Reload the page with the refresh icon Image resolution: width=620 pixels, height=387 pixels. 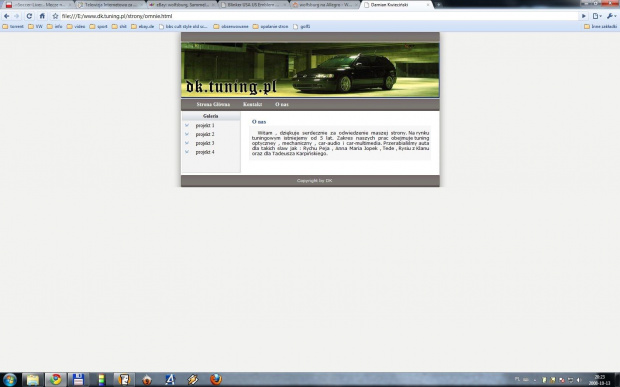click(x=29, y=16)
